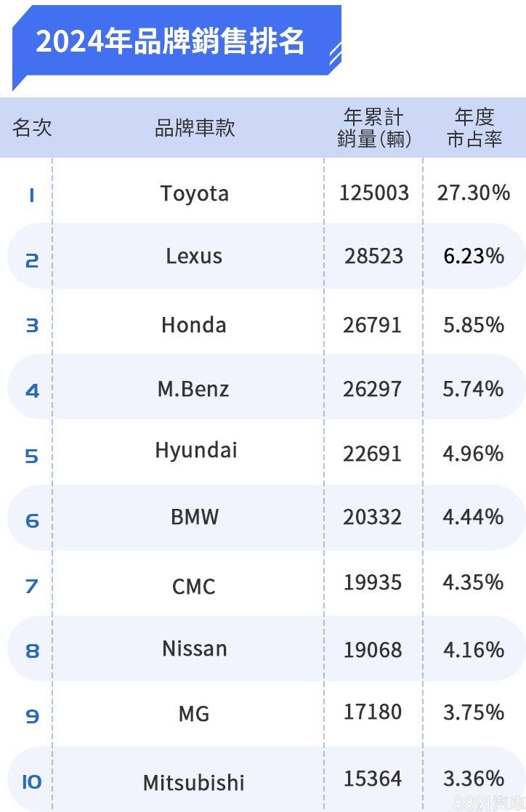Image resolution: width=526 pixels, height=812 pixels.
Task: Click Toyota's 27.30% market share
Action: (474, 193)
